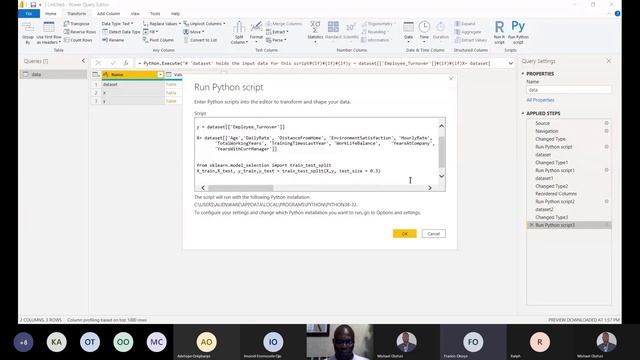Collapse the PROPERTIES section
Viewport: 640px width, 360px height.
click(x=523, y=73)
